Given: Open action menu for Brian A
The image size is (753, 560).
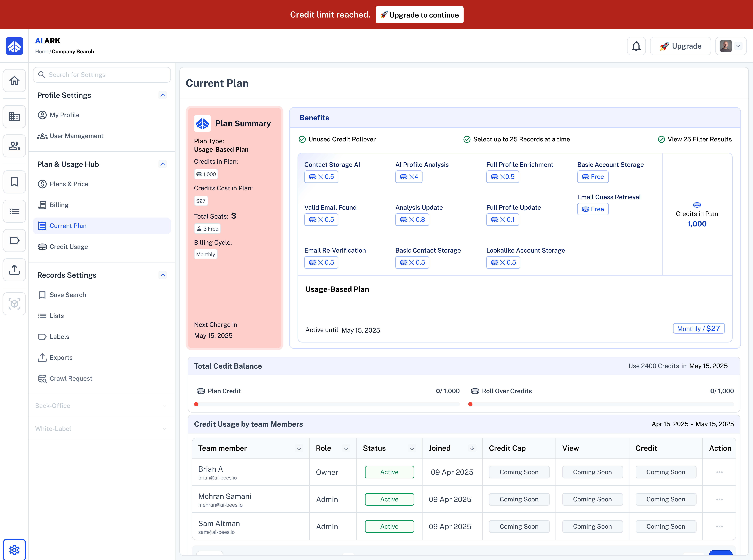Looking at the screenshot, I should [719, 472].
